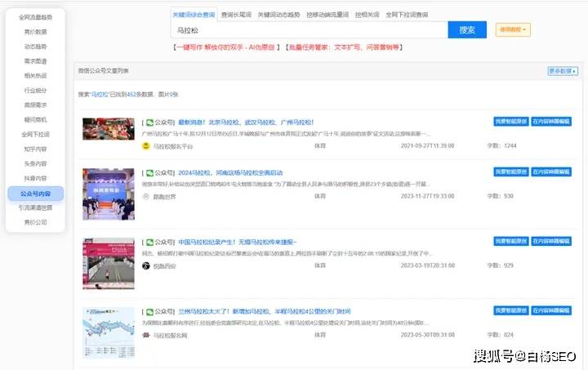Click the date 2021-09-27T11:39:00
The image size is (588, 370).
[427, 146]
